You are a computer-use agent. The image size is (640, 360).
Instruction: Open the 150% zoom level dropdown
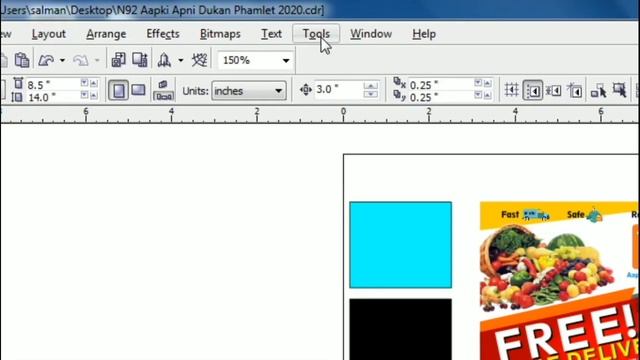[286, 61]
